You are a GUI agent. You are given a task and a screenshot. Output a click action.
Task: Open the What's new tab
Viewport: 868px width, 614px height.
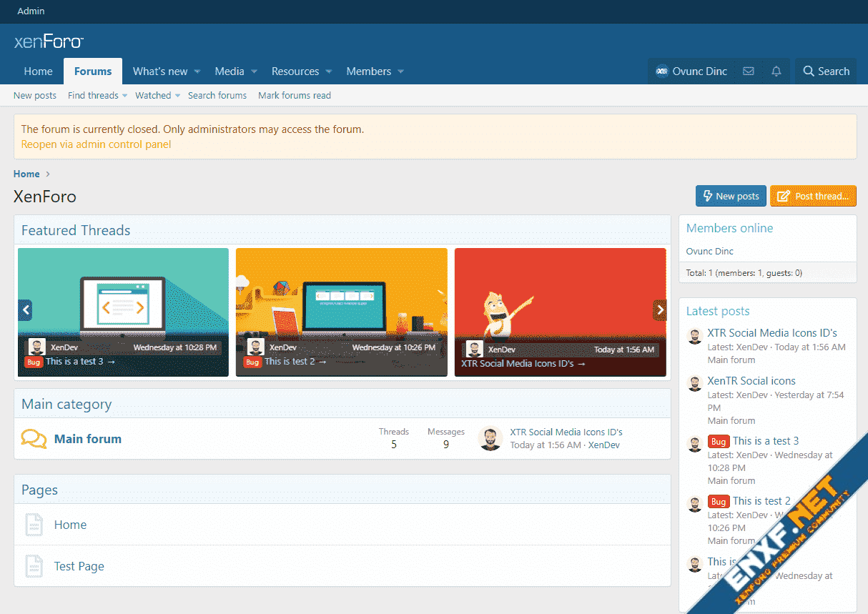click(x=160, y=71)
